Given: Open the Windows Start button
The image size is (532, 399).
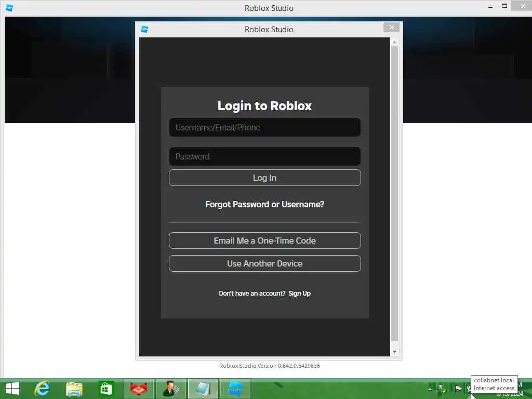Looking at the screenshot, I should click(12, 389).
